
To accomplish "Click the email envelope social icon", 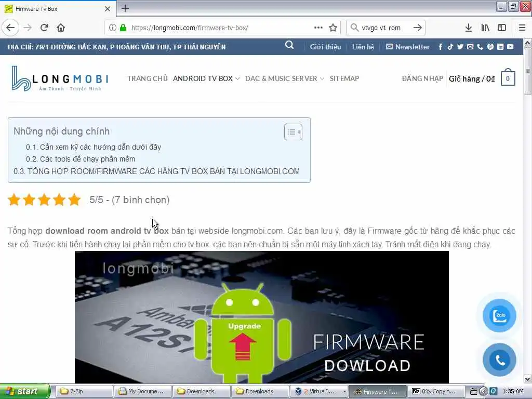I will (x=470, y=47).
